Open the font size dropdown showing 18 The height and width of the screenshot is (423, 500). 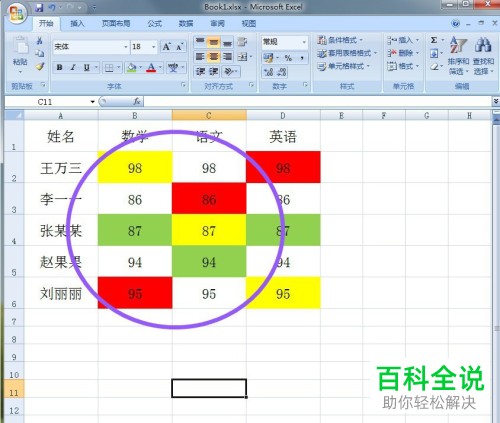tap(154, 47)
